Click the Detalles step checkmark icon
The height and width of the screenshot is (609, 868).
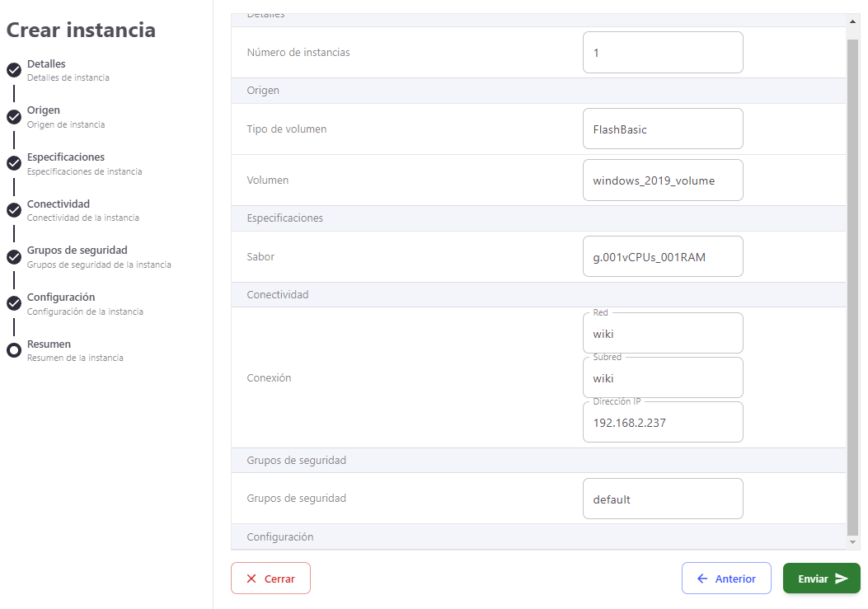coord(14,70)
